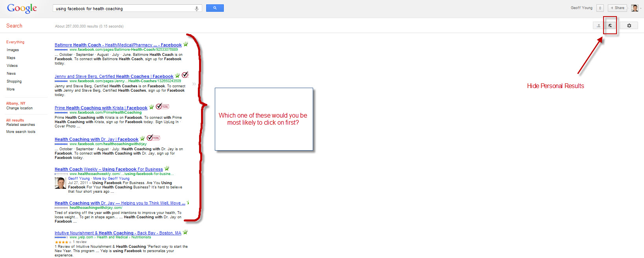Viewport: 644px width, 258px height.
Task: Click the Albany, NY location text
Action: [x=16, y=103]
